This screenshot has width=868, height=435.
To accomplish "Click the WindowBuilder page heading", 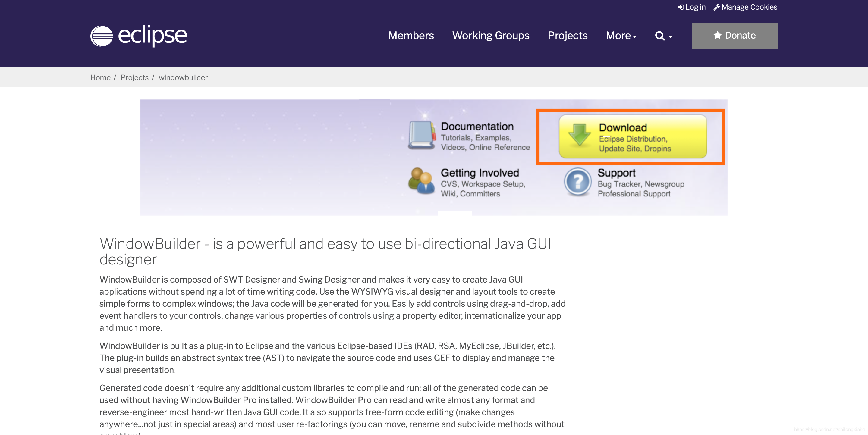I will click(325, 252).
